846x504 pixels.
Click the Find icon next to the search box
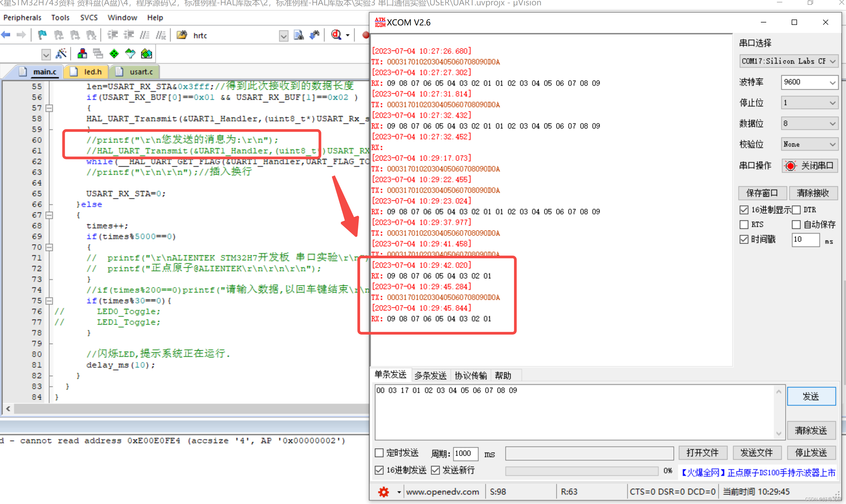[x=299, y=35]
